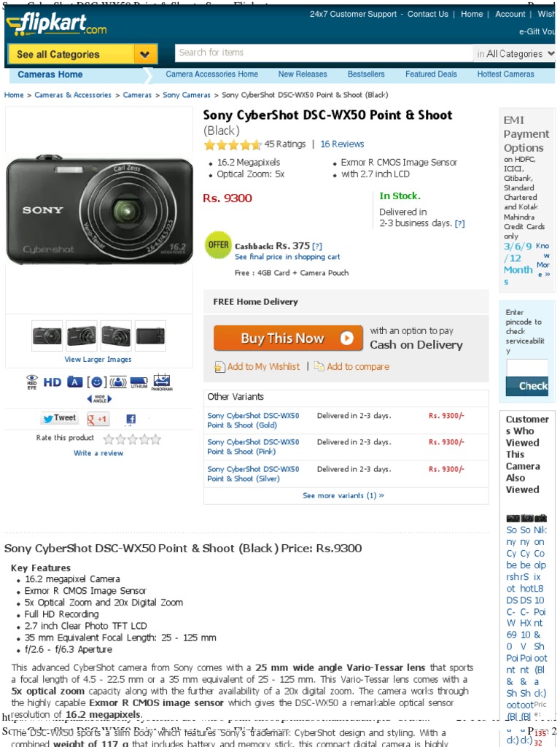Expand the See all Categories dropdown arrow
Screen dimensions: 560x747
click(x=145, y=54)
